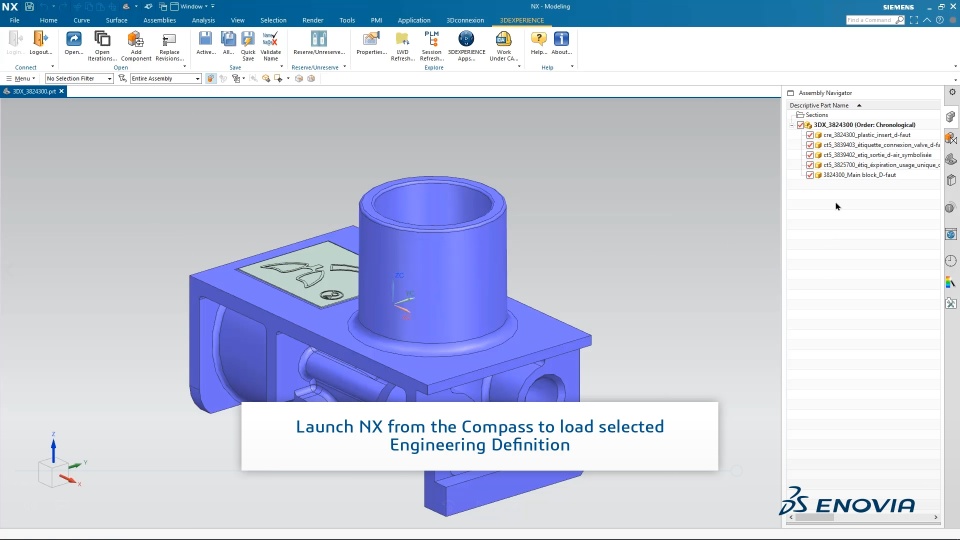Uncheck ct5_3825700_étiq_éxpiration checkbox
Image resolution: width=960 pixels, height=540 pixels.
point(810,165)
